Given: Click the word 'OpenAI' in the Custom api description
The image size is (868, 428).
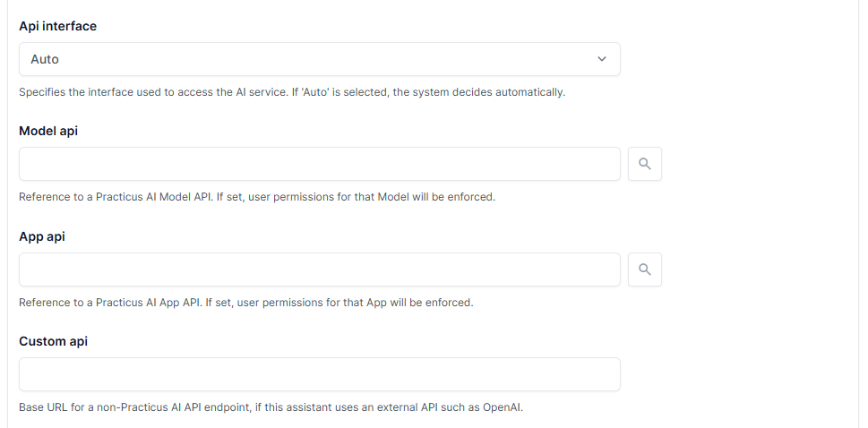Looking at the screenshot, I should tap(500, 407).
